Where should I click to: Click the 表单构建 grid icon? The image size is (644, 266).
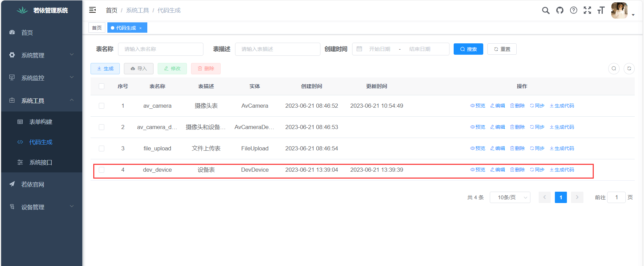click(x=20, y=121)
